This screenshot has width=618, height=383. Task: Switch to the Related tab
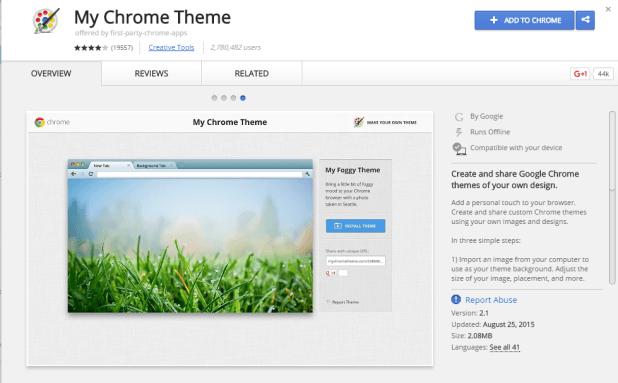click(x=251, y=73)
